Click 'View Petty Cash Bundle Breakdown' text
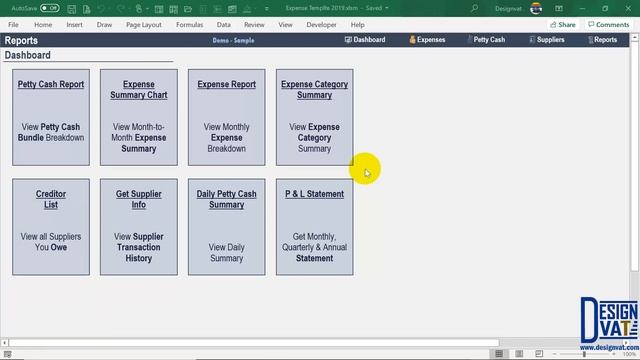 pyautogui.click(x=51, y=132)
